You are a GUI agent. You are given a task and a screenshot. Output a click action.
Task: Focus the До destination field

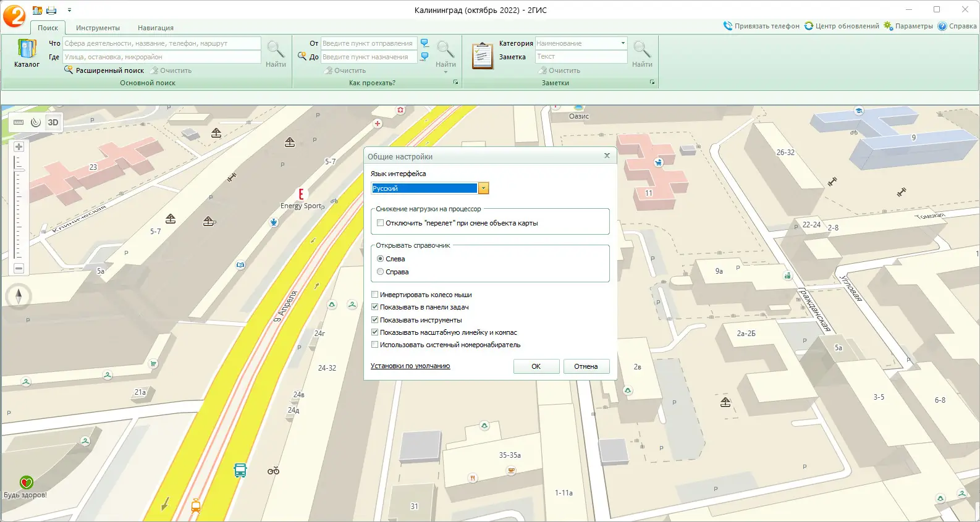(x=369, y=57)
